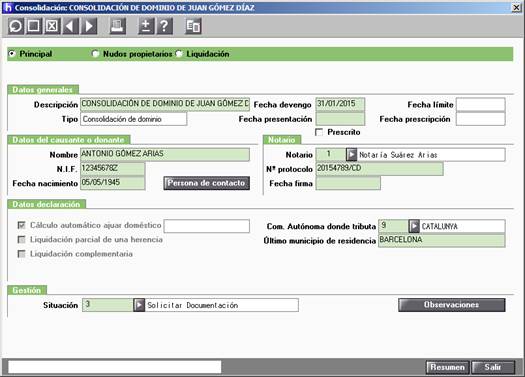Viewport: 525px width, 377px height.
Task: Click the Fecha prescripción field
Action: (x=480, y=119)
